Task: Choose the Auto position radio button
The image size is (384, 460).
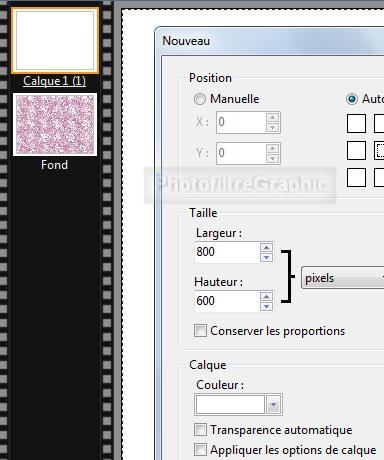Action: (x=352, y=99)
